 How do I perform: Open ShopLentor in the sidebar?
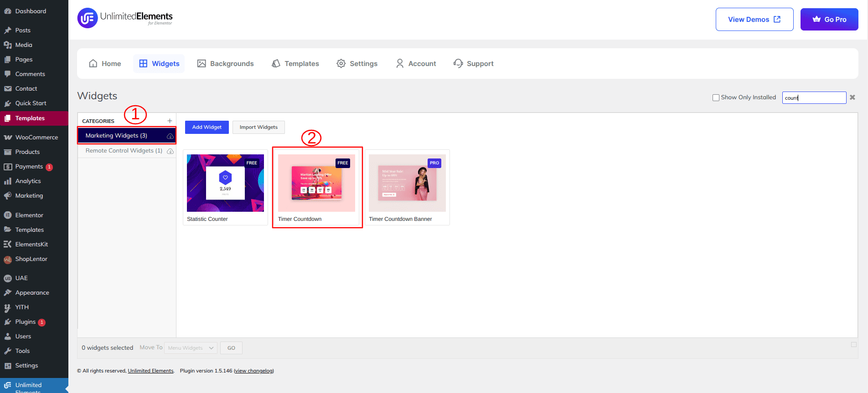tap(34, 259)
